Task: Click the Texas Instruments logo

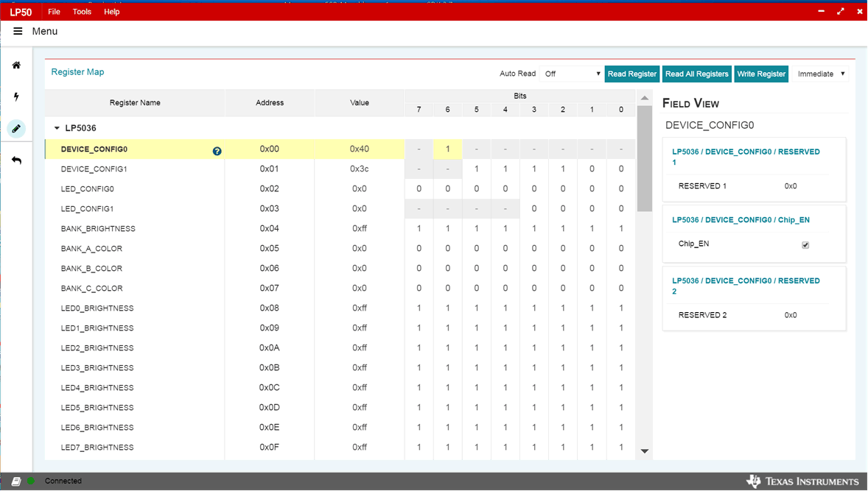Action: [802, 481]
